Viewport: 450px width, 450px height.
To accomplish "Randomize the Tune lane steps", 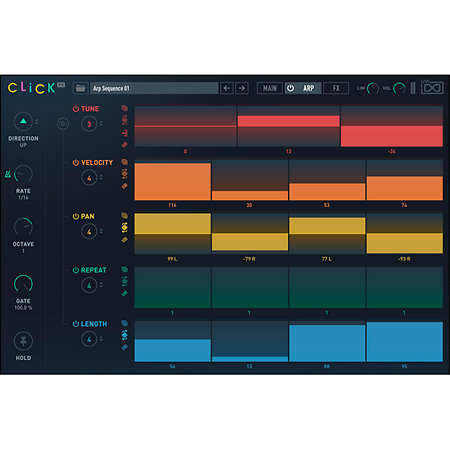I will pyautogui.click(x=125, y=119).
